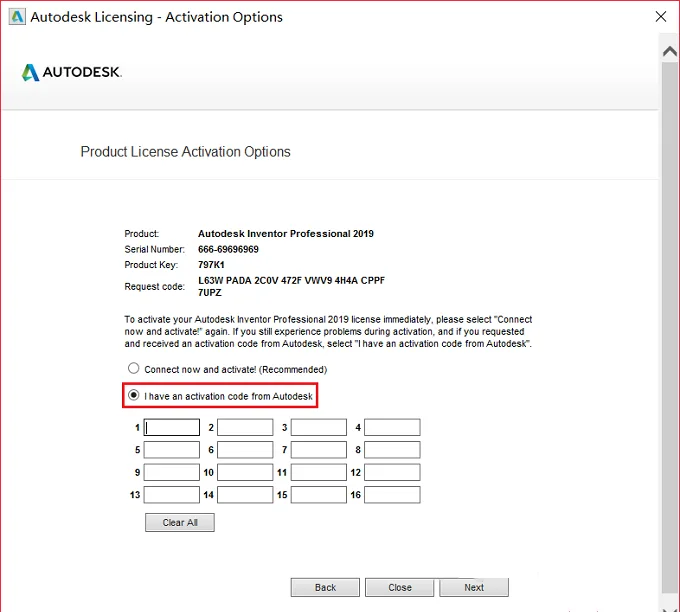Click activation code field 2
Viewport: 680px width, 612px height.
pyautogui.click(x=245, y=427)
